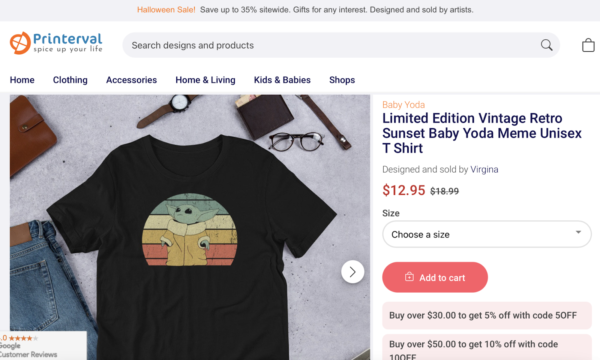Click the Halloween Sale banner link
The height and width of the screenshot is (360, 600).
point(166,10)
